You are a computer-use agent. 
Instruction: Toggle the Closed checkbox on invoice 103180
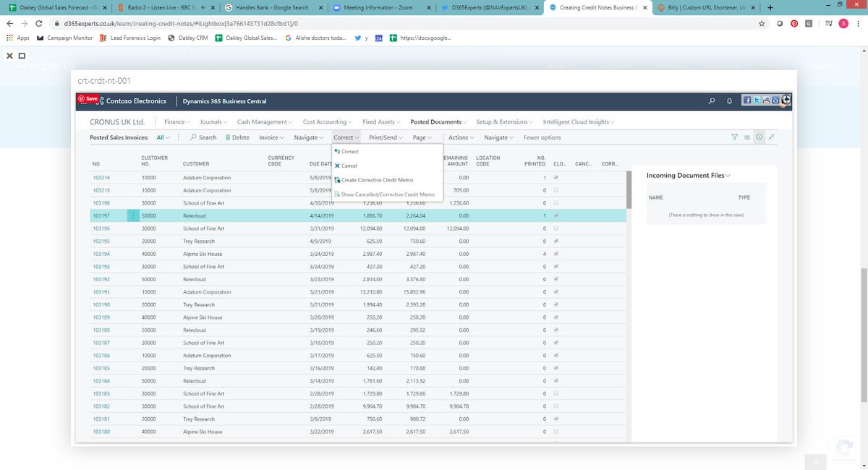tap(556, 432)
